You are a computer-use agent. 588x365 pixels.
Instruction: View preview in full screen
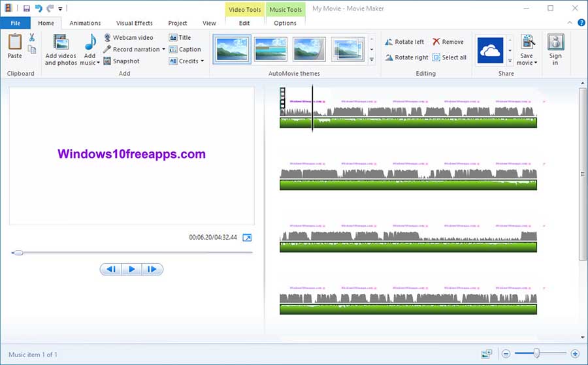(x=247, y=238)
